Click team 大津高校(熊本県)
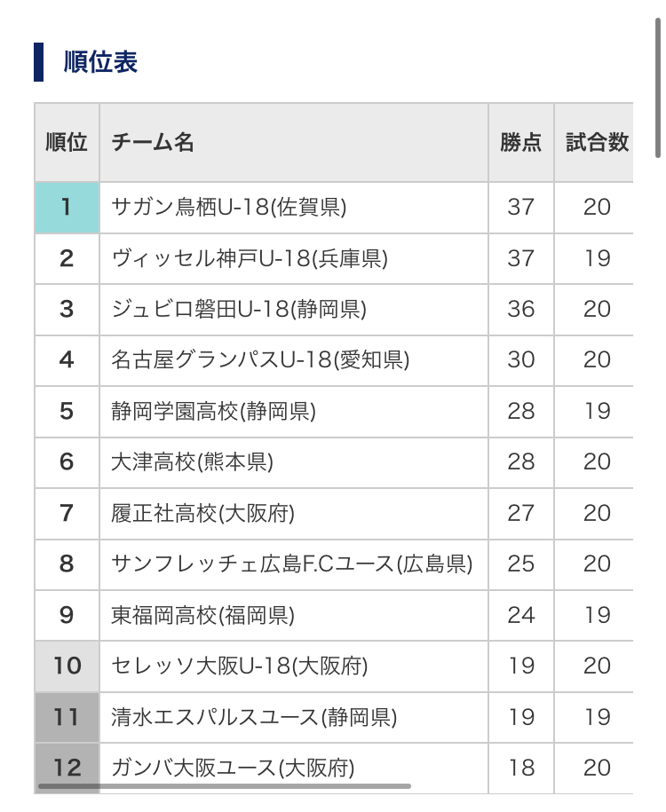This screenshot has height=812, width=666. (192, 462)
